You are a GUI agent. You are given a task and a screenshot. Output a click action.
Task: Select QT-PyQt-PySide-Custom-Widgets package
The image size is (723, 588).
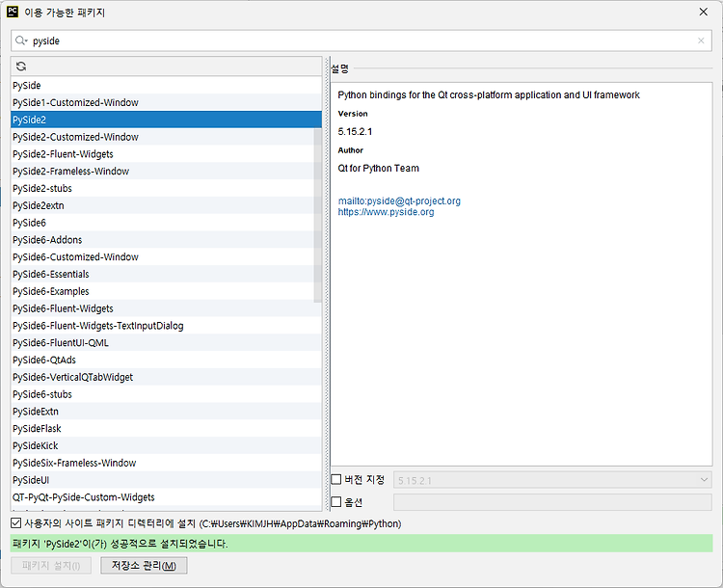(x=166, y=497)
